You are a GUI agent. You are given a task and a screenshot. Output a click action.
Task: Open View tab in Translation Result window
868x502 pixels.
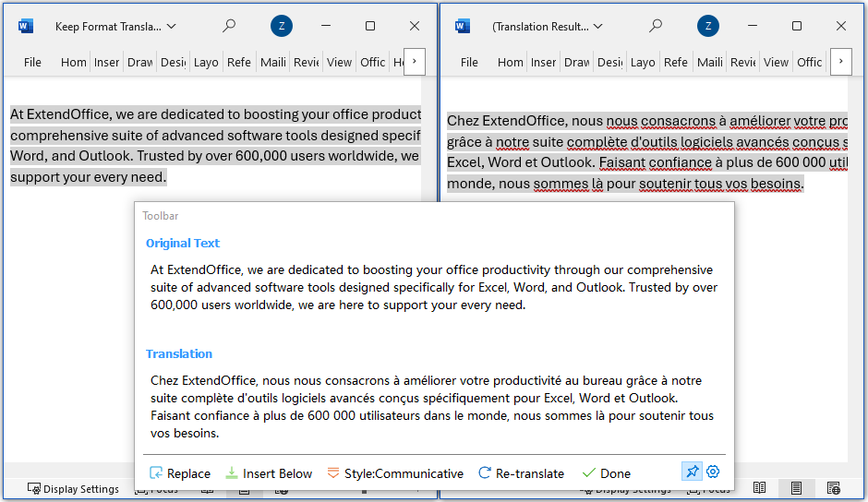point(776,63)
